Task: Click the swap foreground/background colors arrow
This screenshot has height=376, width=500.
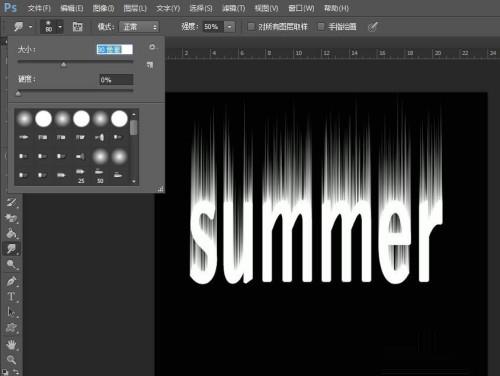Action: coord(16,371)
